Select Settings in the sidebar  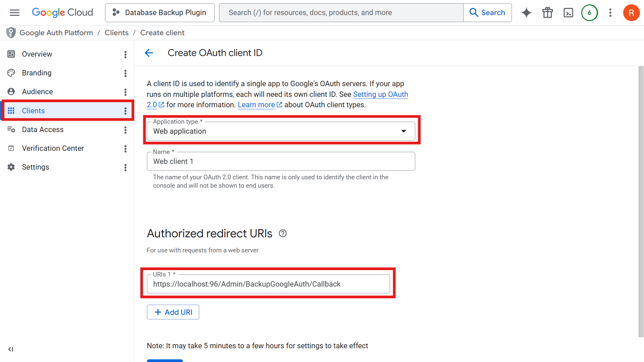point(35,167)
